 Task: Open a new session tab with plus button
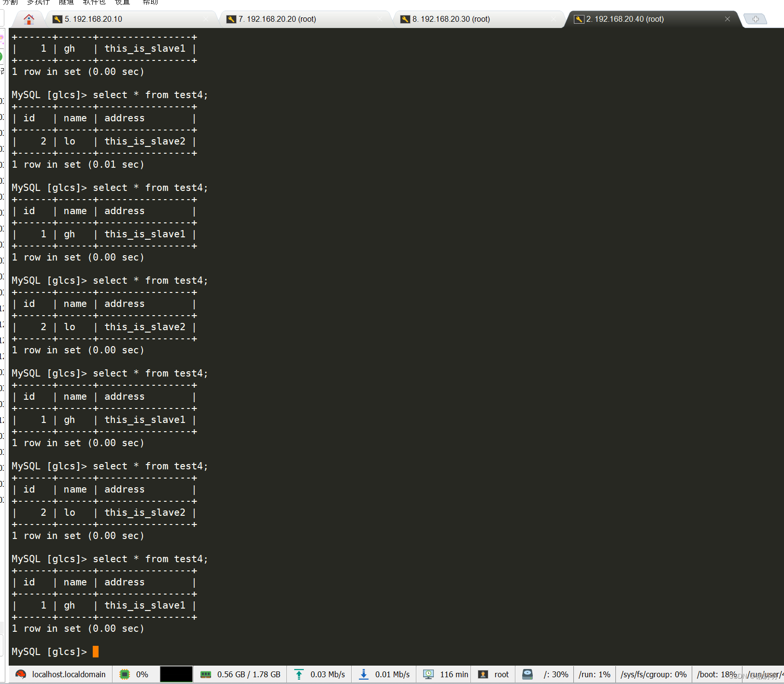coord(755,19)
